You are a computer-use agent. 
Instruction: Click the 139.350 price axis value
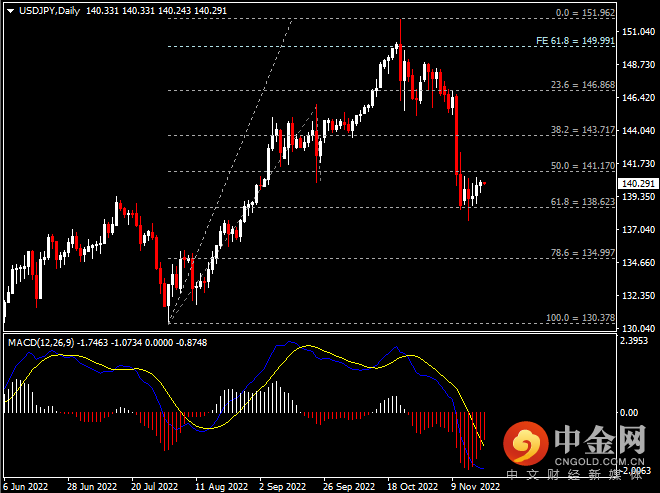tap(639, 197)
